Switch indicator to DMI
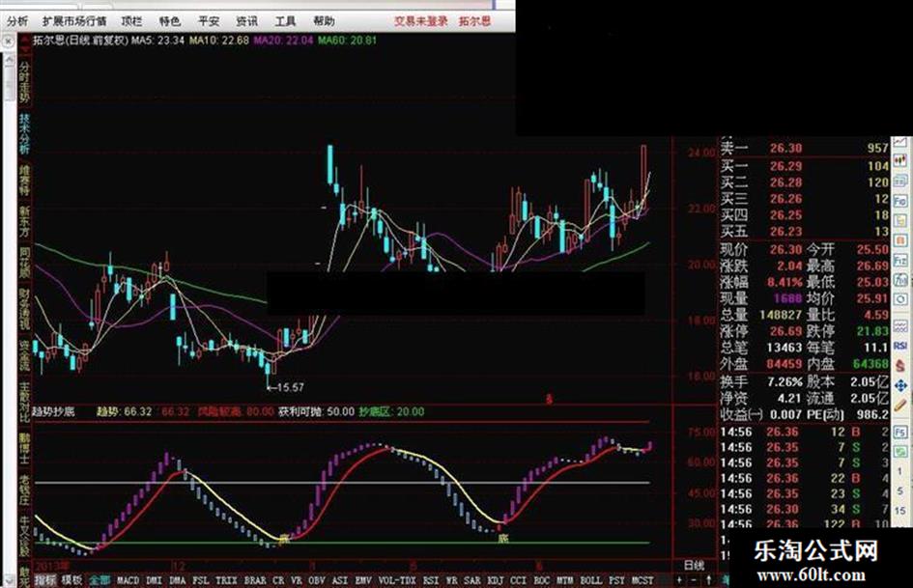The width and height of the screenshot is (913, 588). pyautogui.click(x=154, y=580)
